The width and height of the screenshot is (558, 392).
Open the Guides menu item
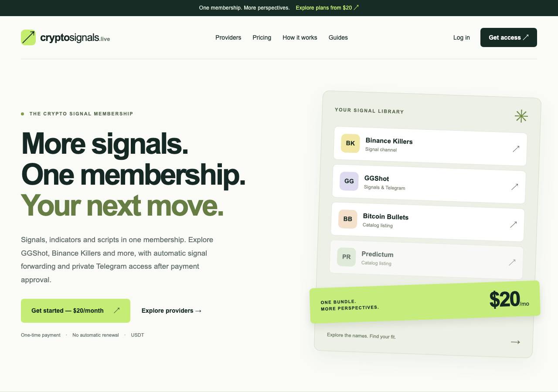tap(338, 37)
